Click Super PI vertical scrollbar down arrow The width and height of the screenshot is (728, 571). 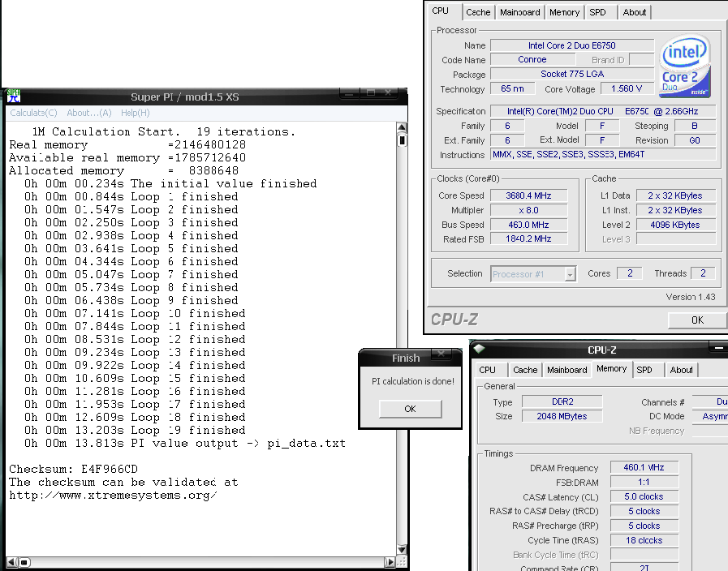click(402, 550)
